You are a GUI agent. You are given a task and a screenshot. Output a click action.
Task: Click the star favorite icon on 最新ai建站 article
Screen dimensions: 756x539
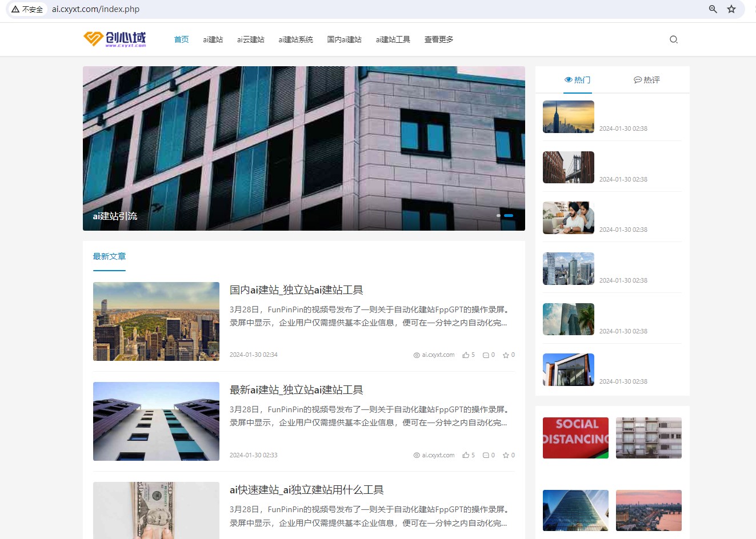506,455
